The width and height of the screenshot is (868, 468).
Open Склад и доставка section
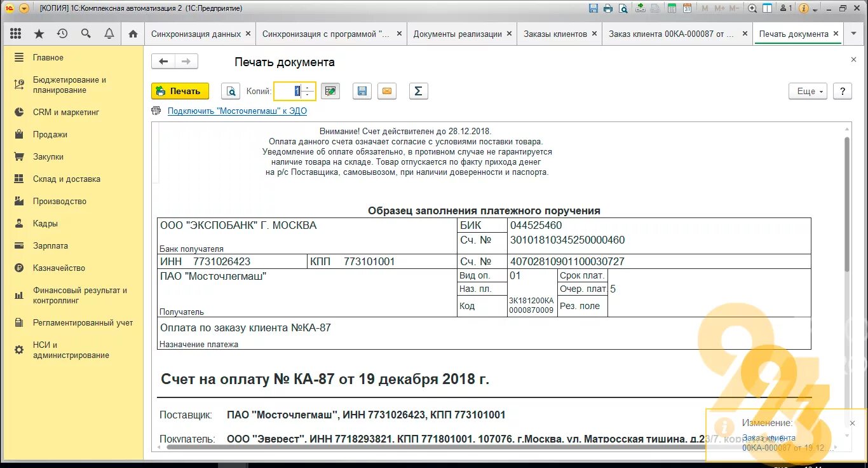73,179
